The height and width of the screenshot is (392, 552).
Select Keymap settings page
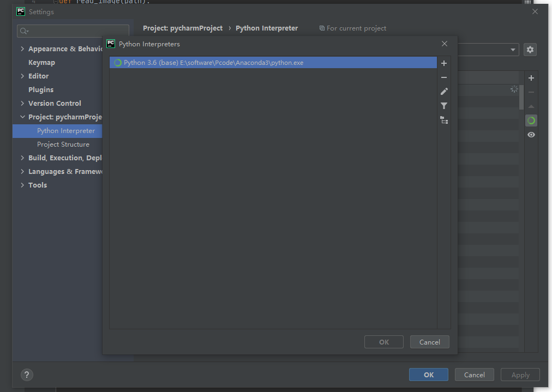point(41,63)
